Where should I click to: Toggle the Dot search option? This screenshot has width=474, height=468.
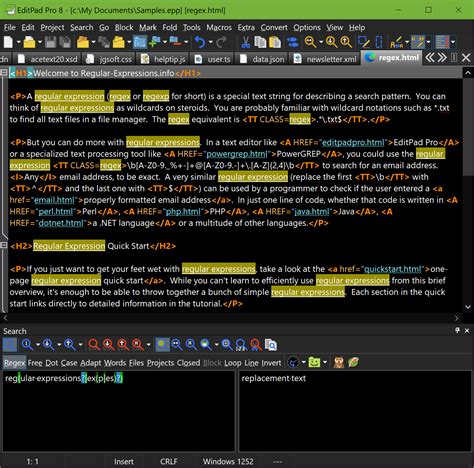point(52,363)
